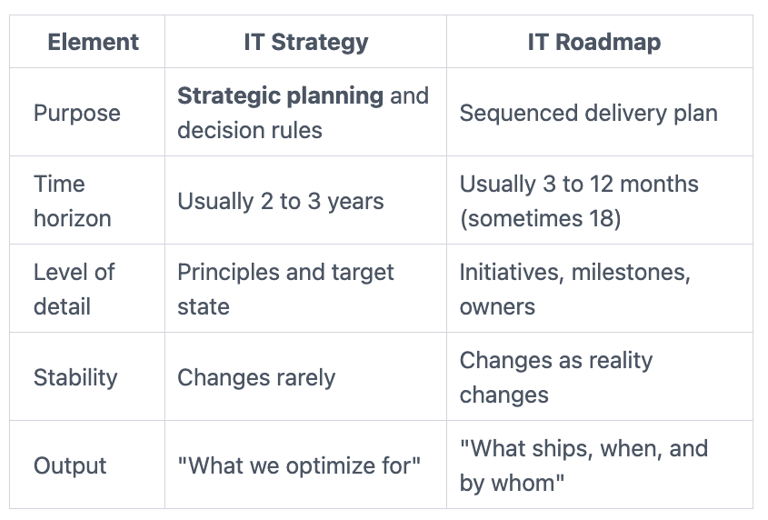The image size is (768, 520).
Task: Click the bold 'Strategic planning' link
Action: (280, 96)
